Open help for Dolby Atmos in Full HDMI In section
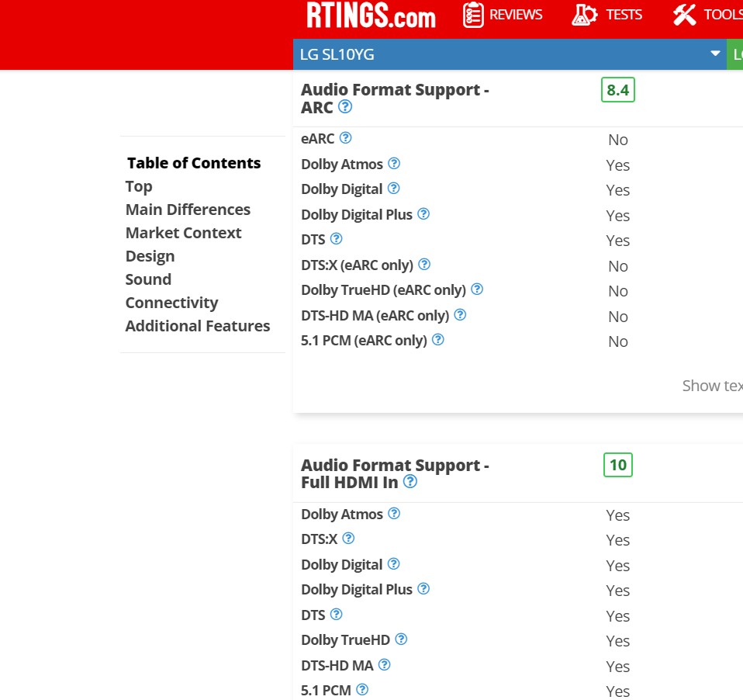 [x=394, y=514]
